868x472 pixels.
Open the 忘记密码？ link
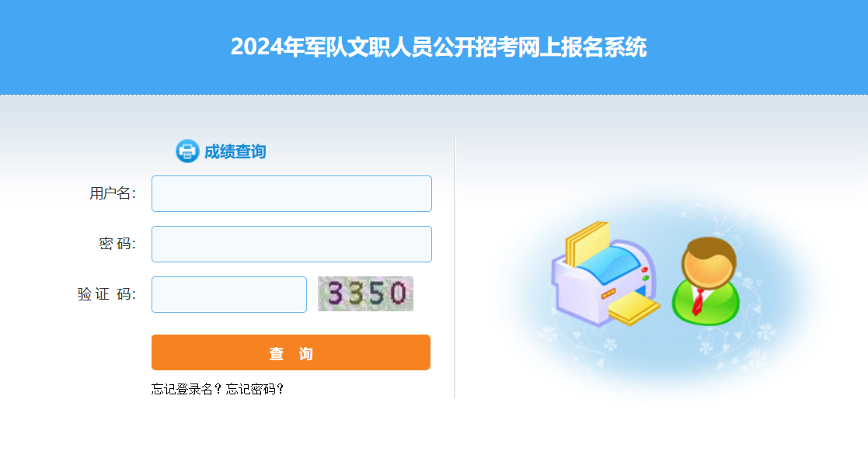pyautogui.click(x=255, y=390)
